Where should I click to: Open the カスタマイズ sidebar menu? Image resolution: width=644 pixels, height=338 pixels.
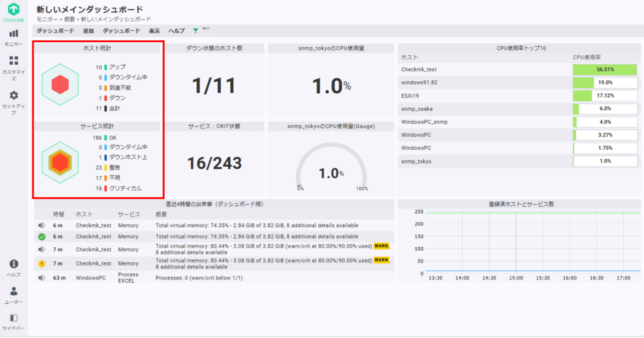point(14,68)
